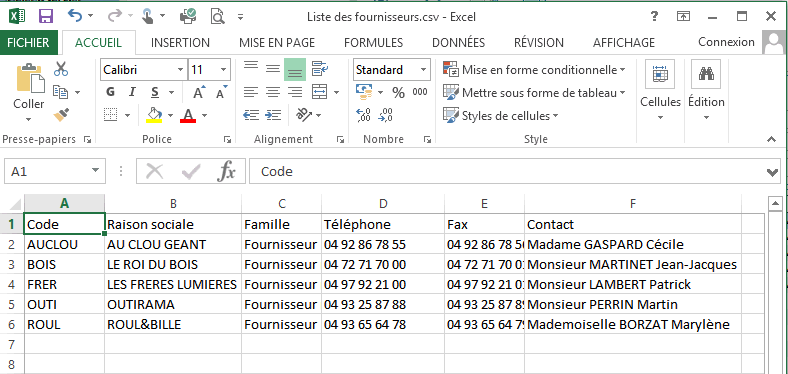Select column F header
This screenshot has height=374, width=788.
coord(633,204)
